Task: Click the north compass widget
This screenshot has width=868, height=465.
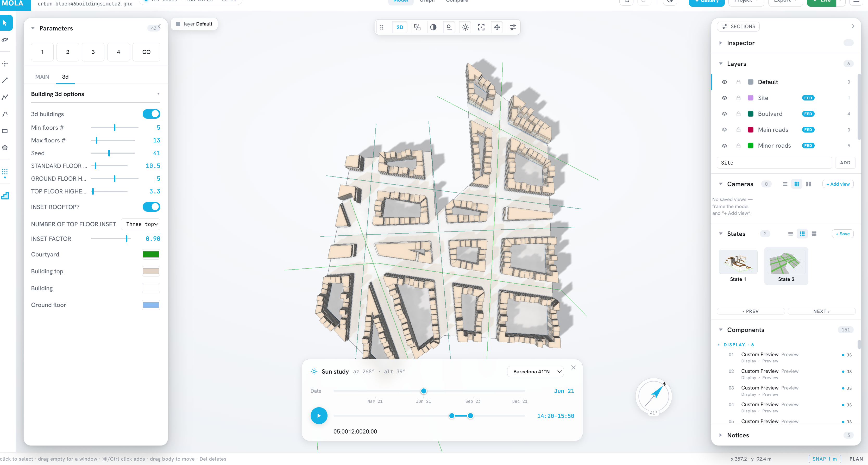Action: (653, 396)
